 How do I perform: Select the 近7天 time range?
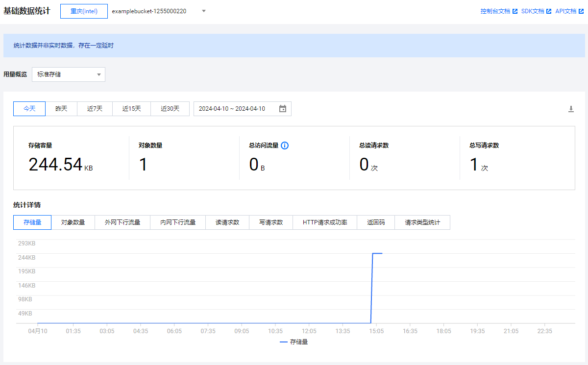tap(95, 109)
